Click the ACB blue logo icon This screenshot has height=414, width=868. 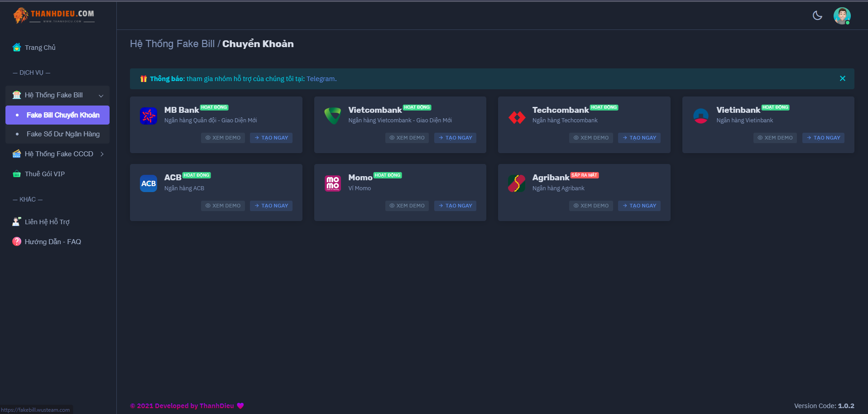pos(149,183)
